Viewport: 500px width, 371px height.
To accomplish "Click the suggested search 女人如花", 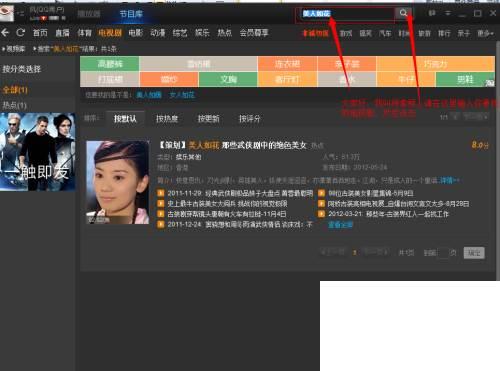I will (x=182, y=95).
